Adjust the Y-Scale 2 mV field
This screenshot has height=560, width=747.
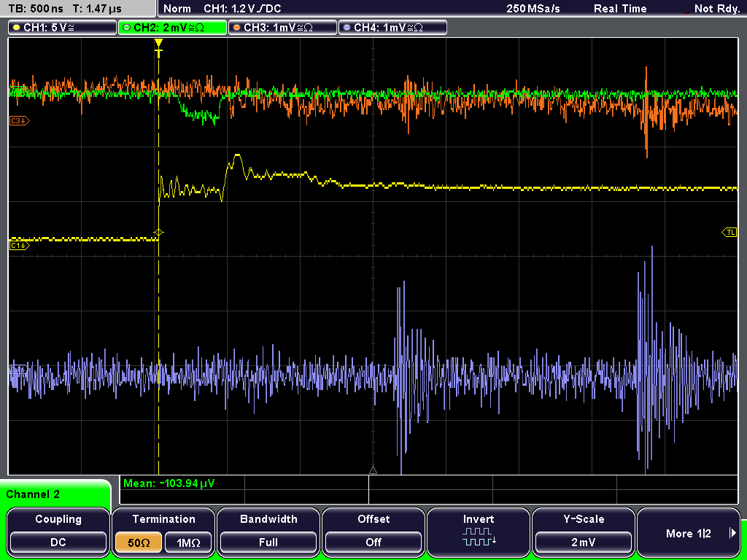[583, 542]
